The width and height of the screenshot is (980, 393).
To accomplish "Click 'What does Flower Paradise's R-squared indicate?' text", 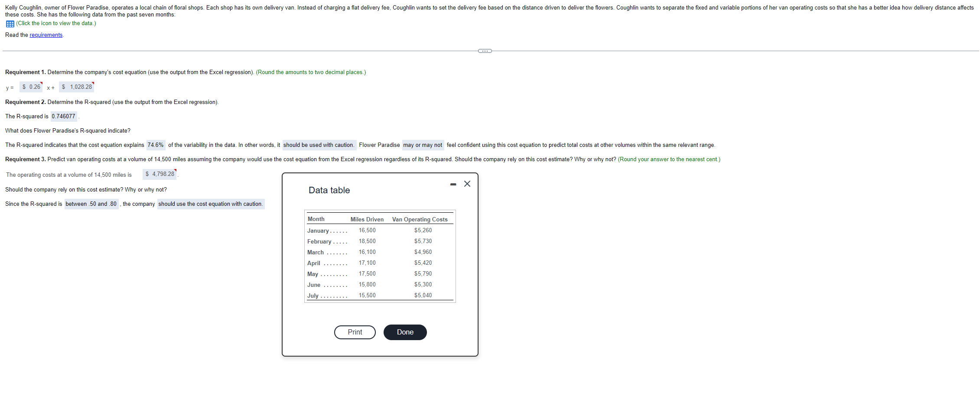I will (68, 131).
